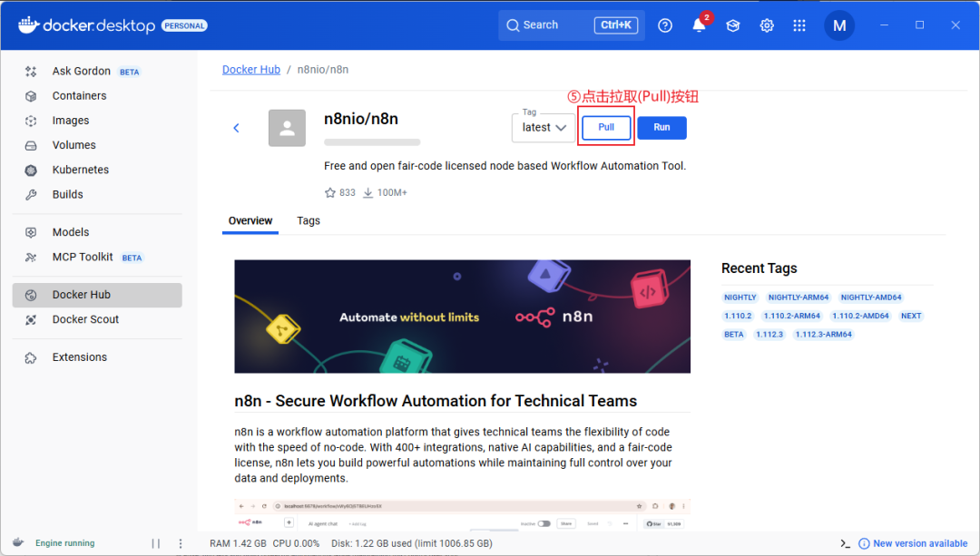Image resolution: width=980 pixels, height=556 pixels.
Task: Click the Docker Hub sidebar icon
Action: click(x=31, y=295)
